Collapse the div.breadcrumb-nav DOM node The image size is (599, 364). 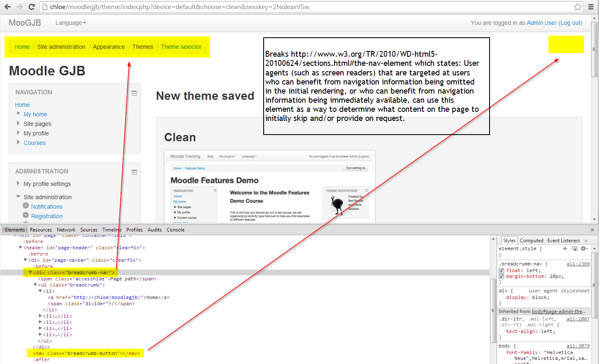30,272
